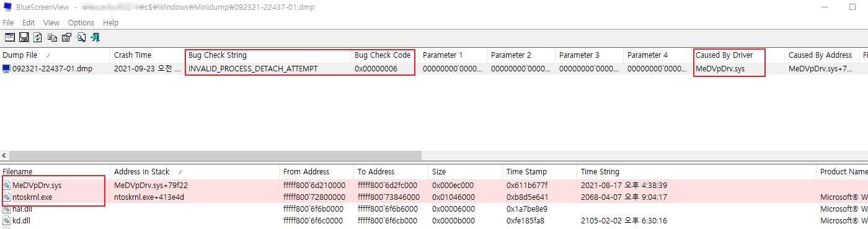Image resolution: width=868 pixels, height=229 pixels.
Task: Click to address fffff800`6f6cb000
Action: tap(387, 221)
